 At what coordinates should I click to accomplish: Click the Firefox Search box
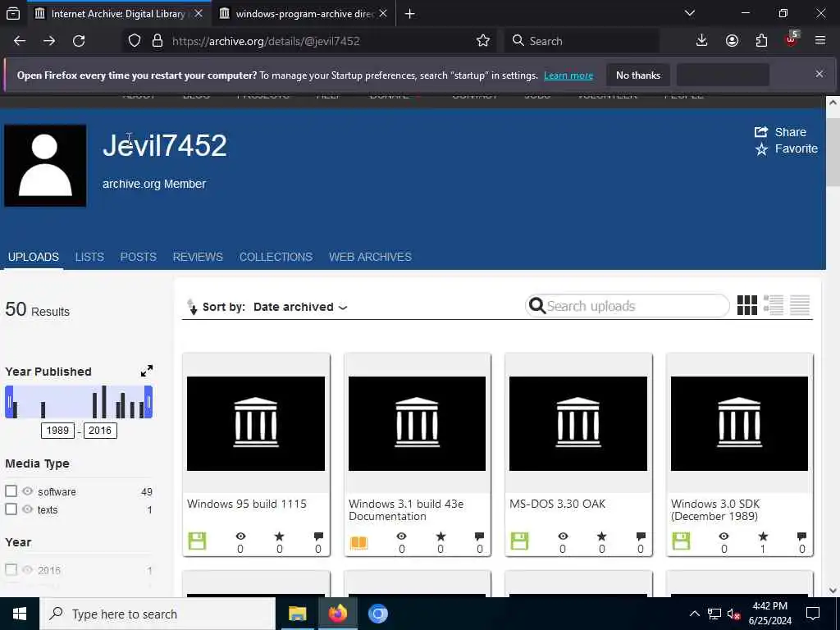pyautogui.click(x=582, y=41)
